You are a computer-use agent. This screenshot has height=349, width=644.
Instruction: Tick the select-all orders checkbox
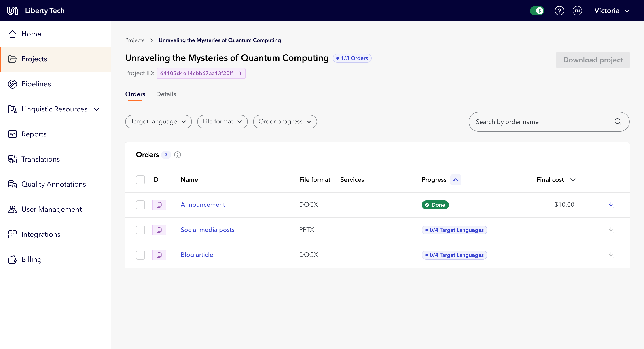pyautogui.click(x=140, y=180)
